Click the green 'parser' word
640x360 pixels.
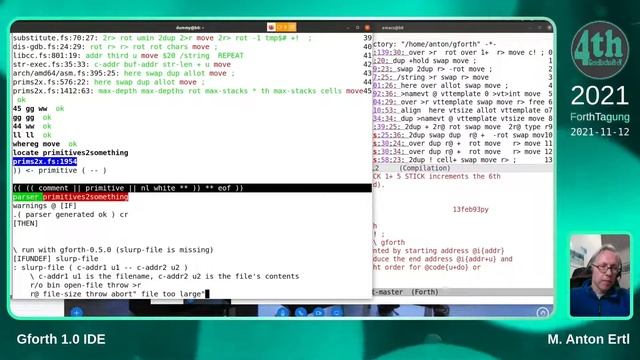27,197
